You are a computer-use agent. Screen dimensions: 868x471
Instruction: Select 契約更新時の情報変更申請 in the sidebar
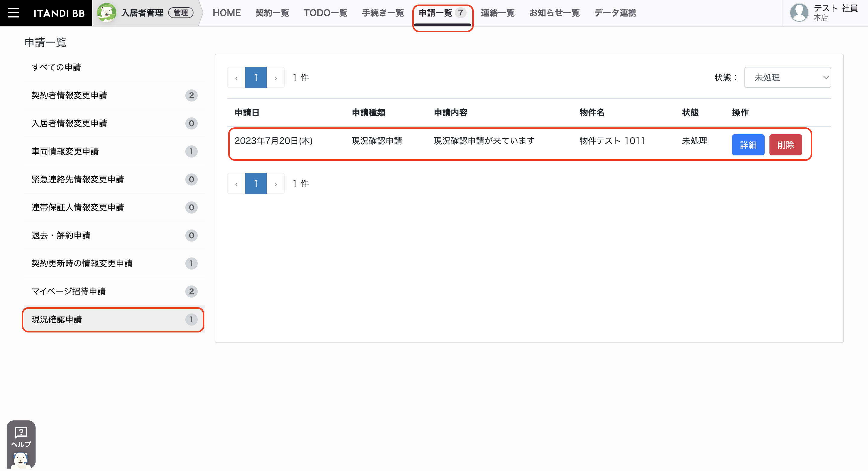coord(115,263)
